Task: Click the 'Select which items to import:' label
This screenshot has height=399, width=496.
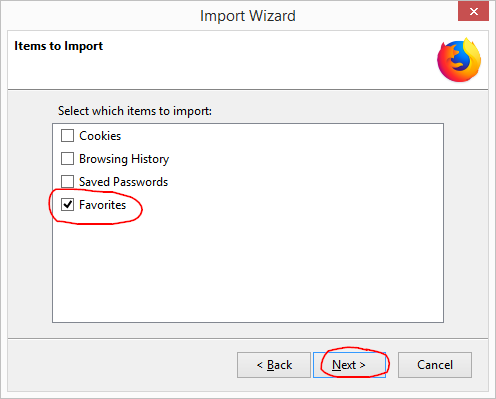Action: pos(135,111)
